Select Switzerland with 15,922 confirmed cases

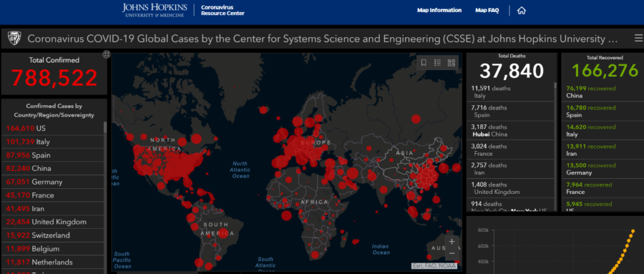(53, 236)
